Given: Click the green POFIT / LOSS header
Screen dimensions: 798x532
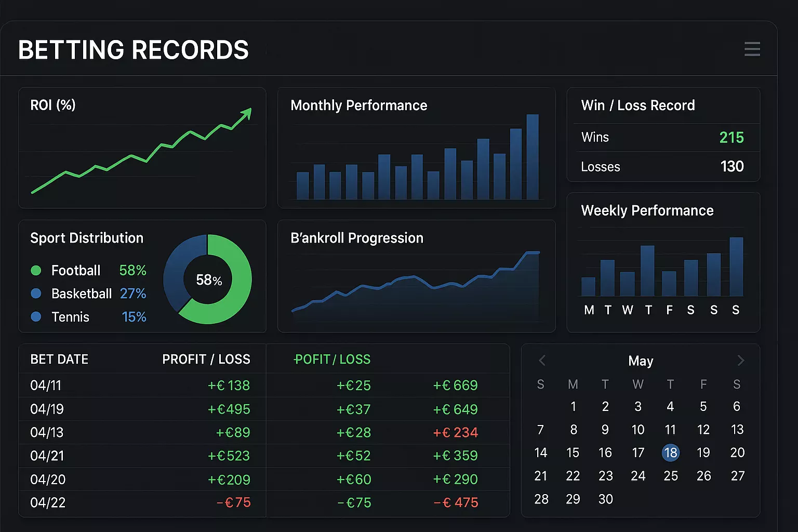Looking at the screenshot, I should click(x=332, y=359).
